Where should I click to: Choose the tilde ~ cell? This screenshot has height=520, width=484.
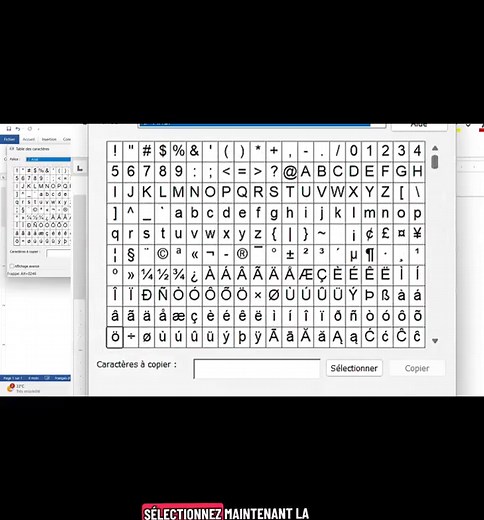(322, 234)
